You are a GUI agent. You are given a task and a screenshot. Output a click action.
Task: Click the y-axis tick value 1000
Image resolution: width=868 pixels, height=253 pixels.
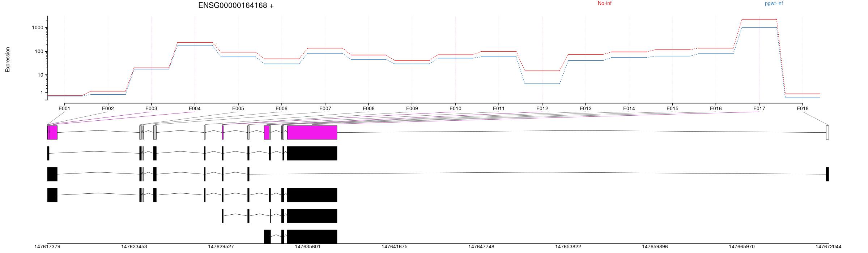point(38,28)
